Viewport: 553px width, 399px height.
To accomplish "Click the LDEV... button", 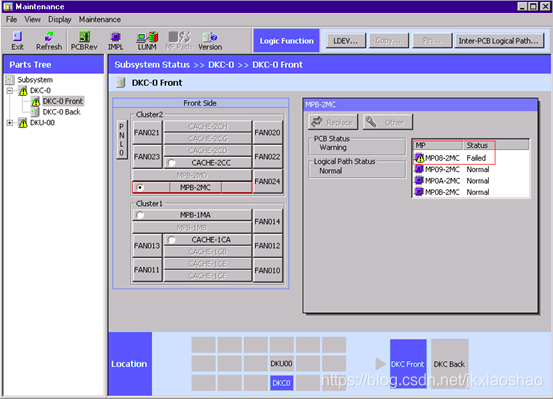I will click(x=346, y=41).
